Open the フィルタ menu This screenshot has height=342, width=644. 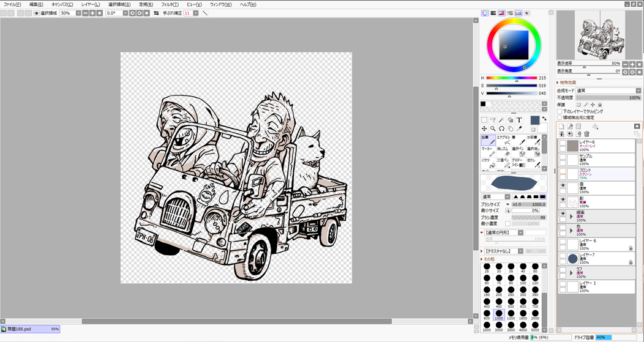point(170,4)
